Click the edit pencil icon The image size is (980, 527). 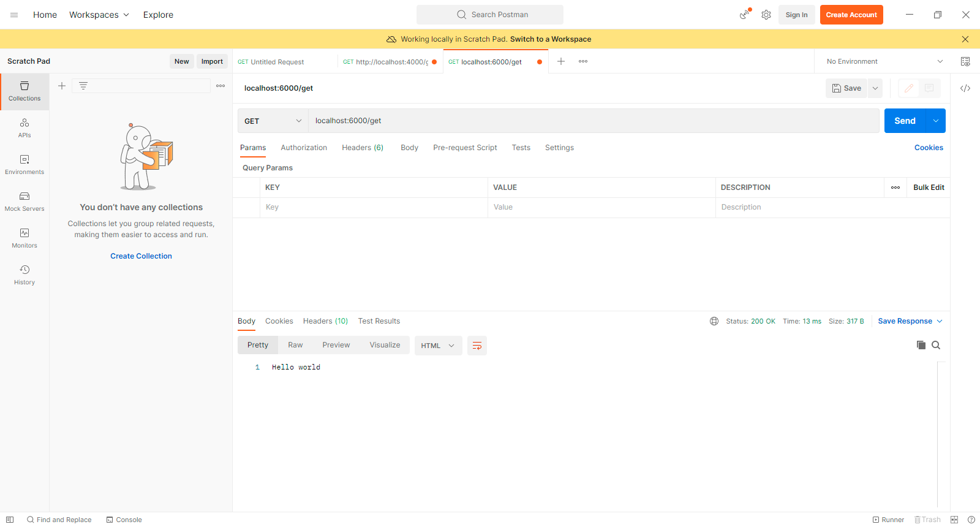pos(909,88)
